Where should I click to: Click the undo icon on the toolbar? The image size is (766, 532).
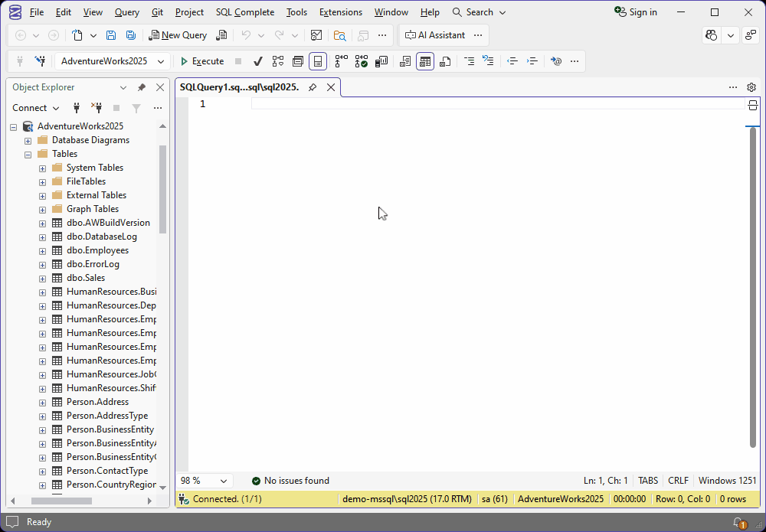pos(245,35)
